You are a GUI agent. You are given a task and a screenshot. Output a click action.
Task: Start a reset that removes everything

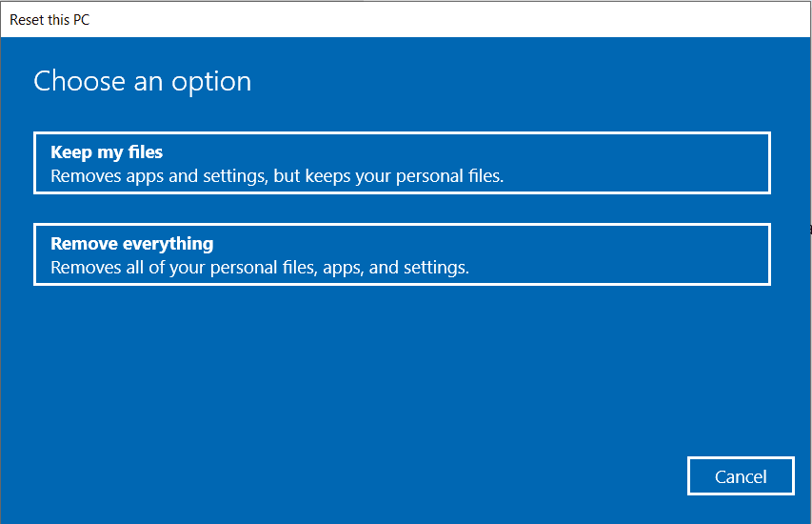click(401, 254)
